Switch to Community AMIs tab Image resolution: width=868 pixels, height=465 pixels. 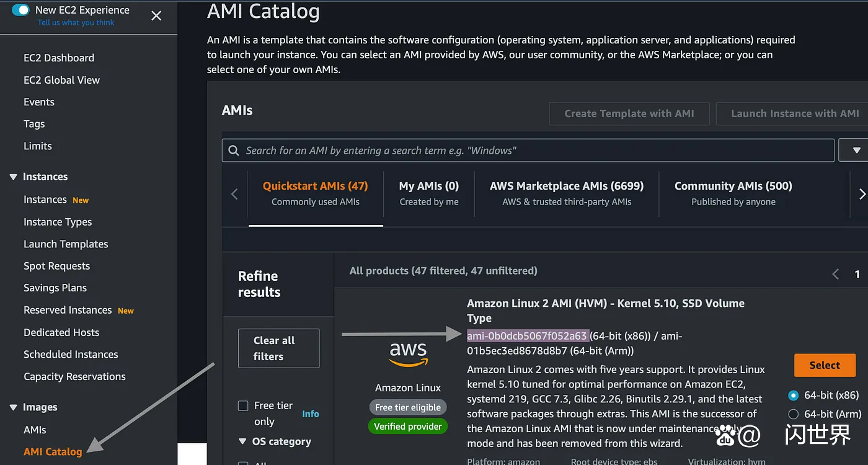pyautogui.click(x=733, y=193)
